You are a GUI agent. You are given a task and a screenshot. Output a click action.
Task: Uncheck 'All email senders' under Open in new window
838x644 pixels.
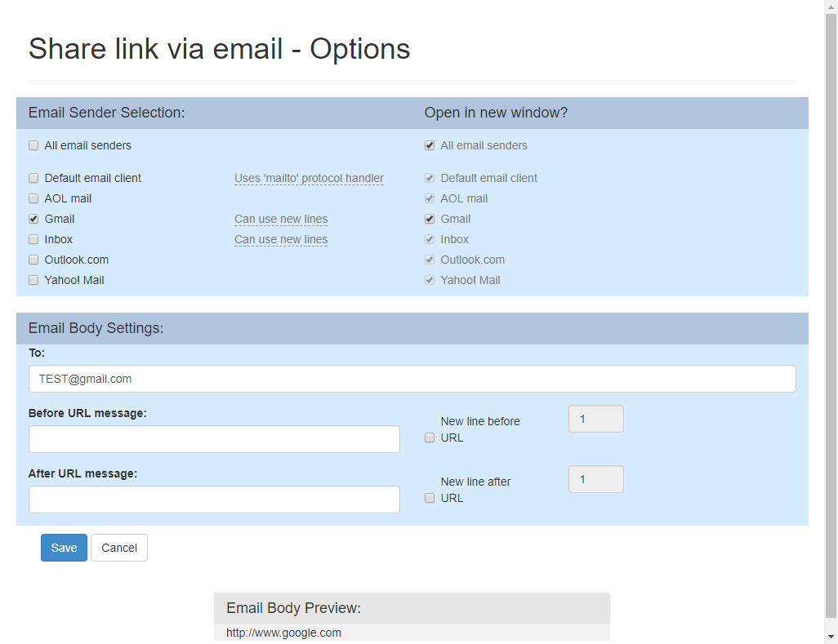[x=430, y=145]
